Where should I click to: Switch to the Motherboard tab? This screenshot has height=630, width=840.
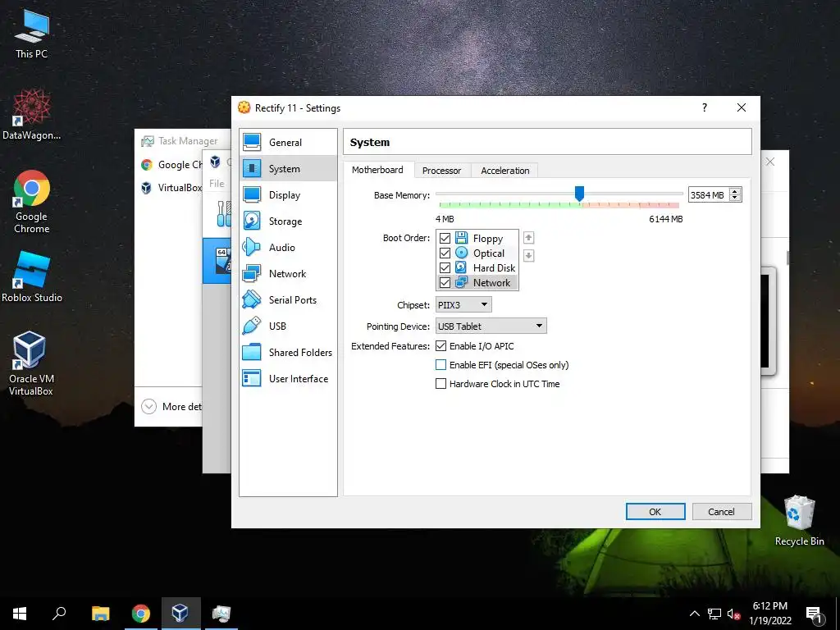pos(377,170)
